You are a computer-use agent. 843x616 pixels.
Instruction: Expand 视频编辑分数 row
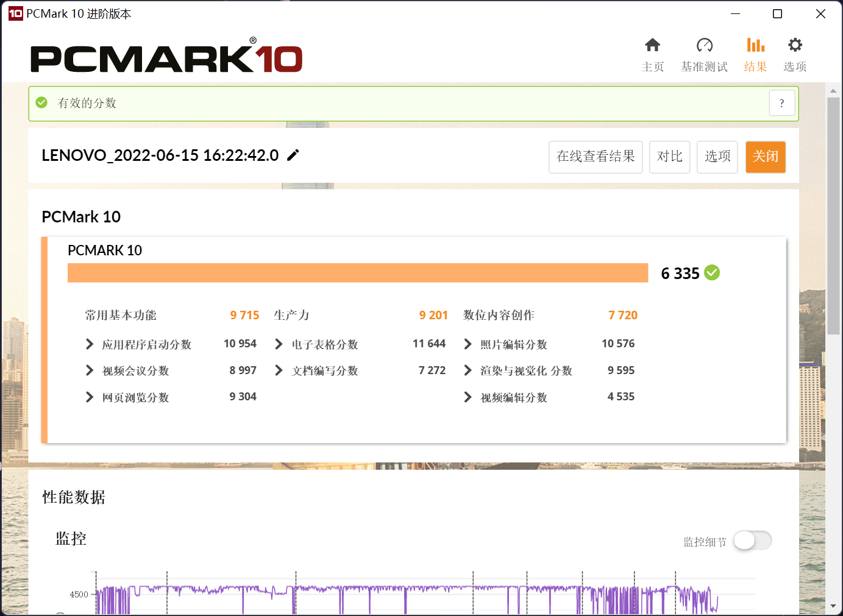click(x=468, y=397)
